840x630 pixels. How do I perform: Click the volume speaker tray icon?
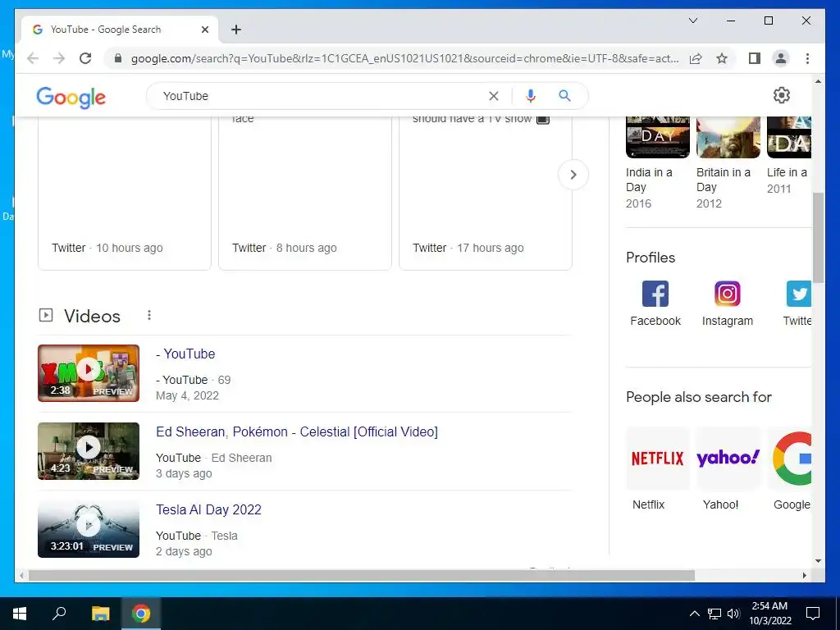point(733,614)
